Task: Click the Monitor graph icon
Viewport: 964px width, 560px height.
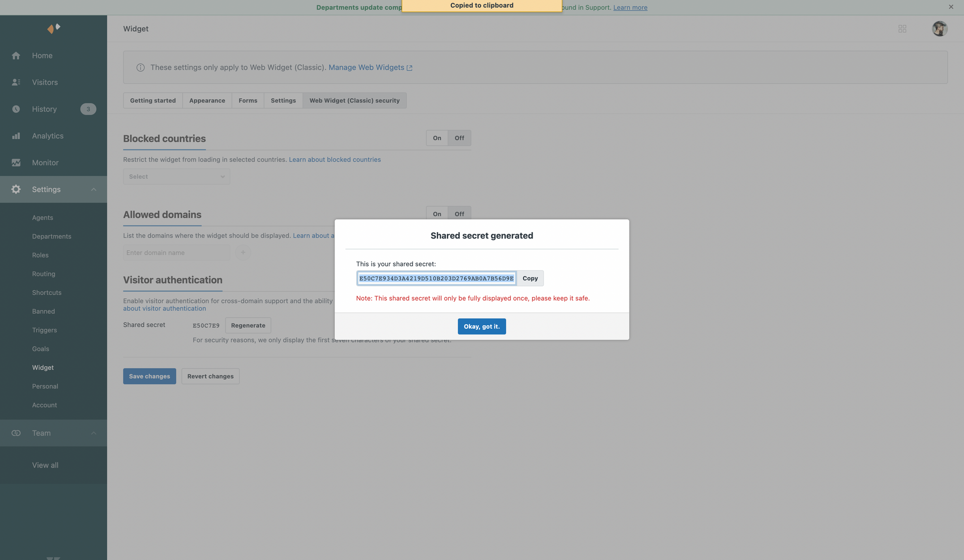Action: (16, 163)
